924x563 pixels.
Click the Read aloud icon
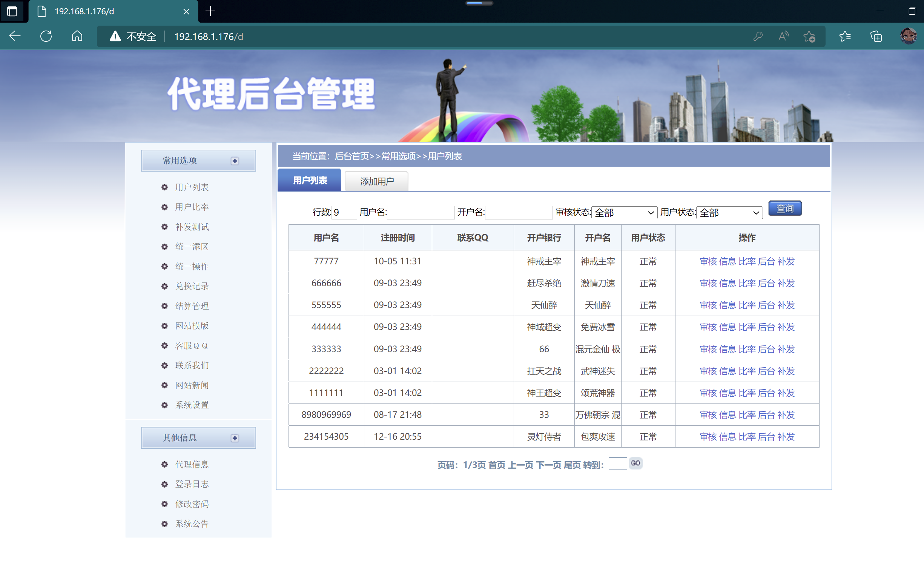tap(783, 36)
